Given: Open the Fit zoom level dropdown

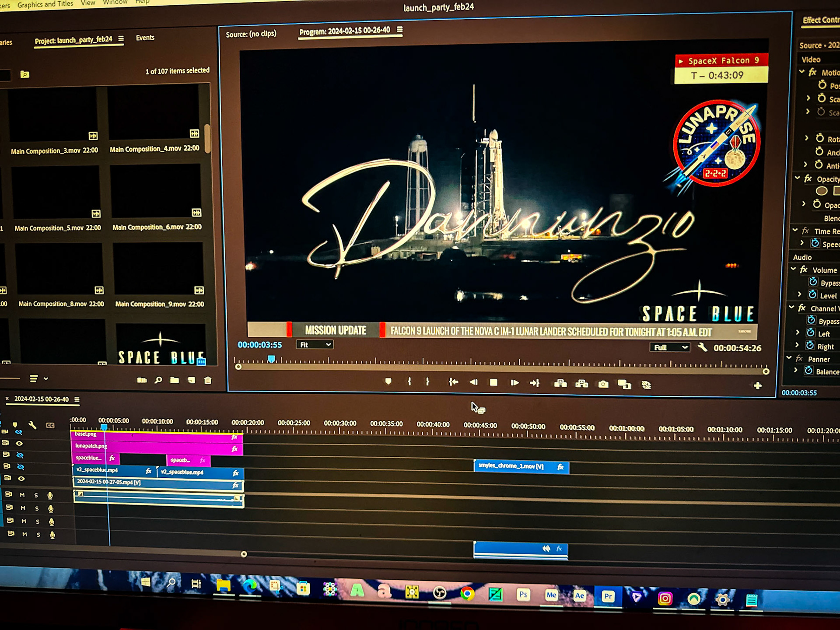Looking at the screenshot, I should (315, 345).
